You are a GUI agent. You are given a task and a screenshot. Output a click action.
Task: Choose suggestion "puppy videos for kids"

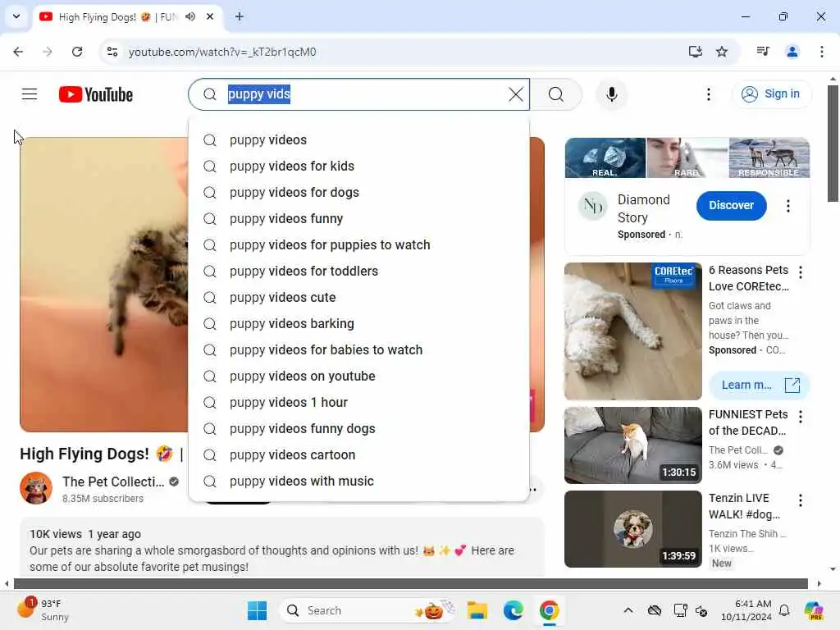[x=358, y=166]
